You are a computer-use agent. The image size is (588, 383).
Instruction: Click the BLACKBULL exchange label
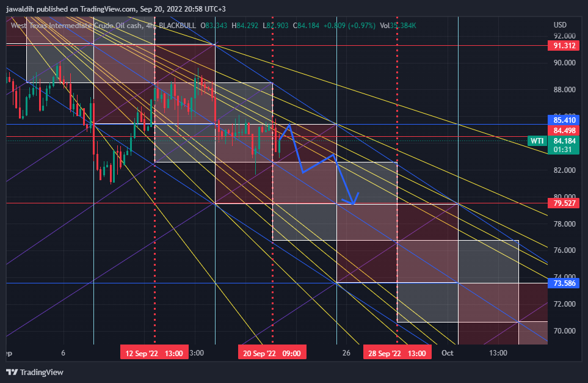pyautogui.click(x=177, y=26)
